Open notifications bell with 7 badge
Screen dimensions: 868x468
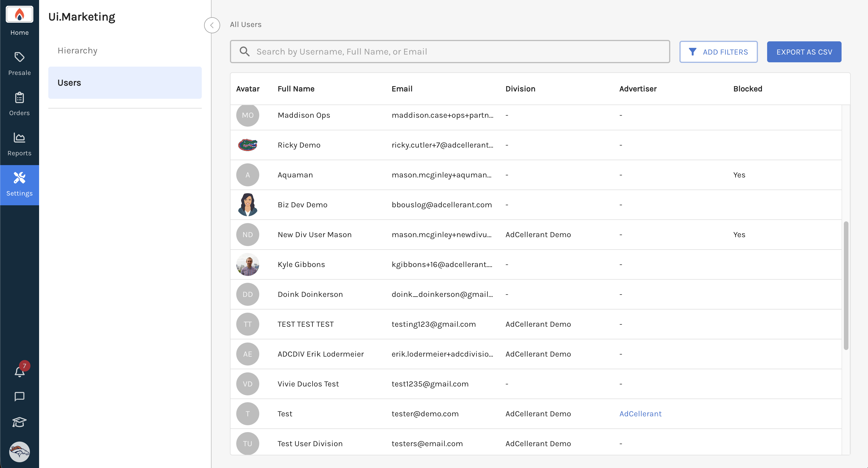19,372
